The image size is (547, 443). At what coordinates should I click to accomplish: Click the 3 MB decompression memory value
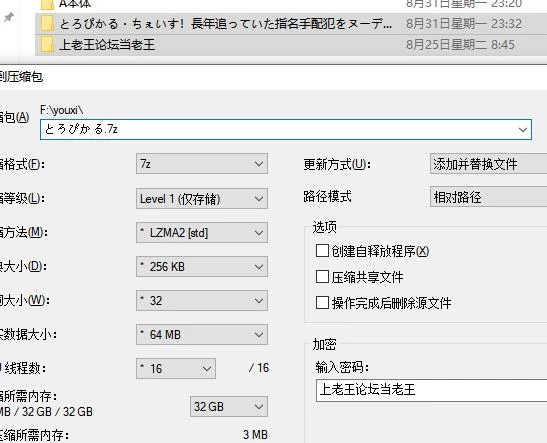click(x=255, y=435)
